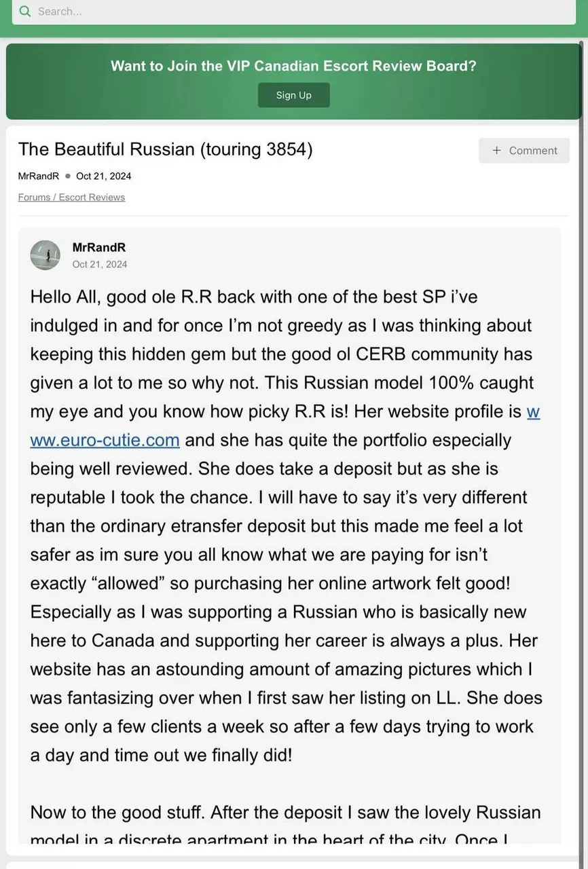
Task: Click the 'Especially as I was supporting' line
Action: tap(278, 612)
